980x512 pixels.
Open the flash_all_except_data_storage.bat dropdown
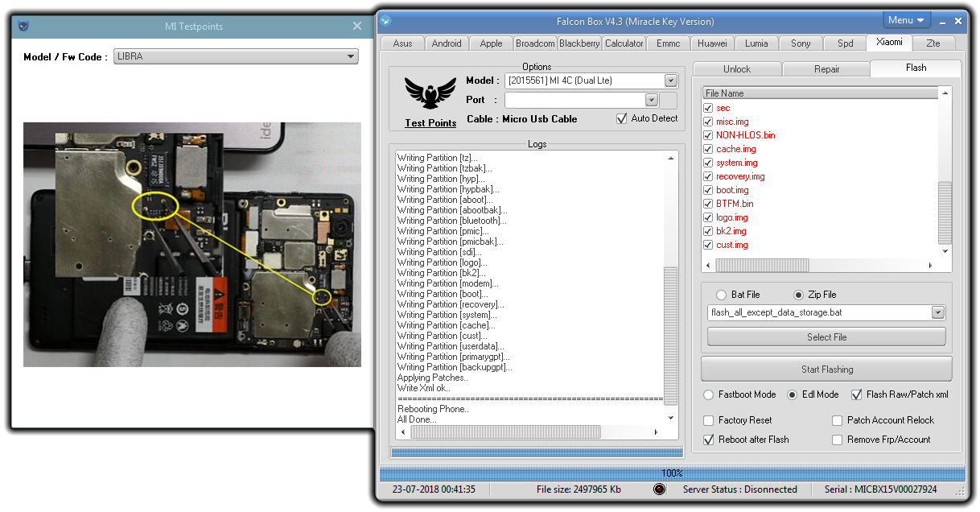[938, 312]
